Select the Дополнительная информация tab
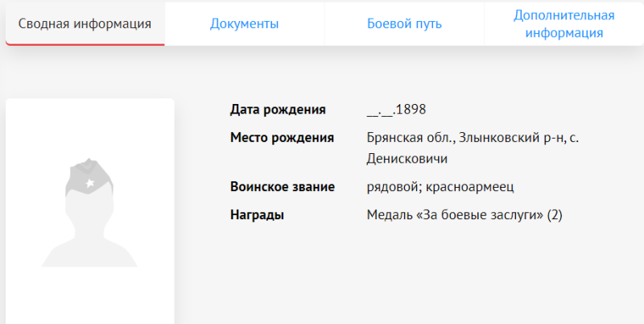The width and height of the screenshot is (644, 324). [x=563, y=24]
